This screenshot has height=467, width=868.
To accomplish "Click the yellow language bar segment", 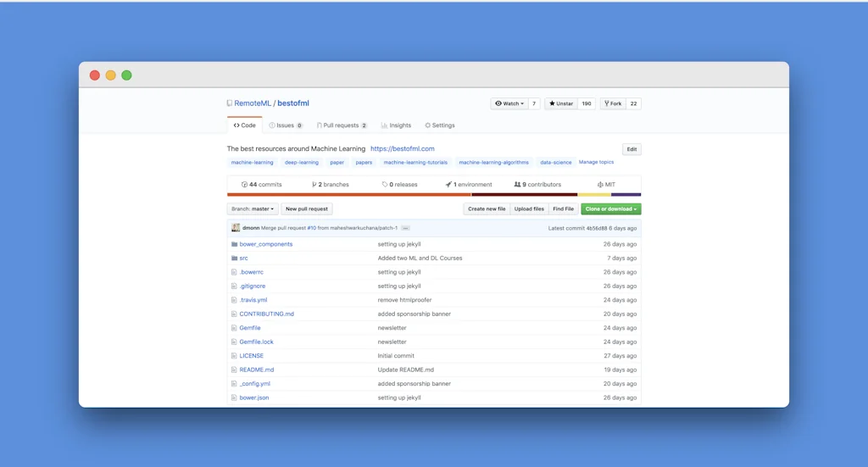I will [x=594, y=195].
